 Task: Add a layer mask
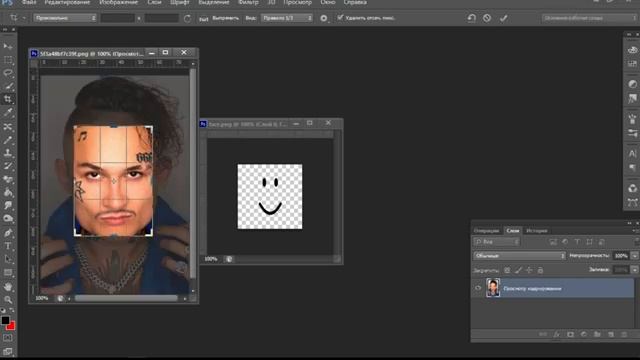(570, 334)
